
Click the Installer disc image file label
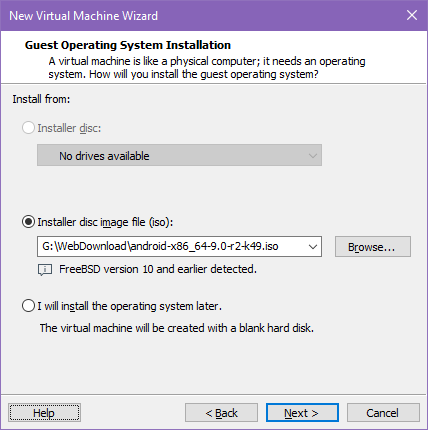click(x=105, y=222)
